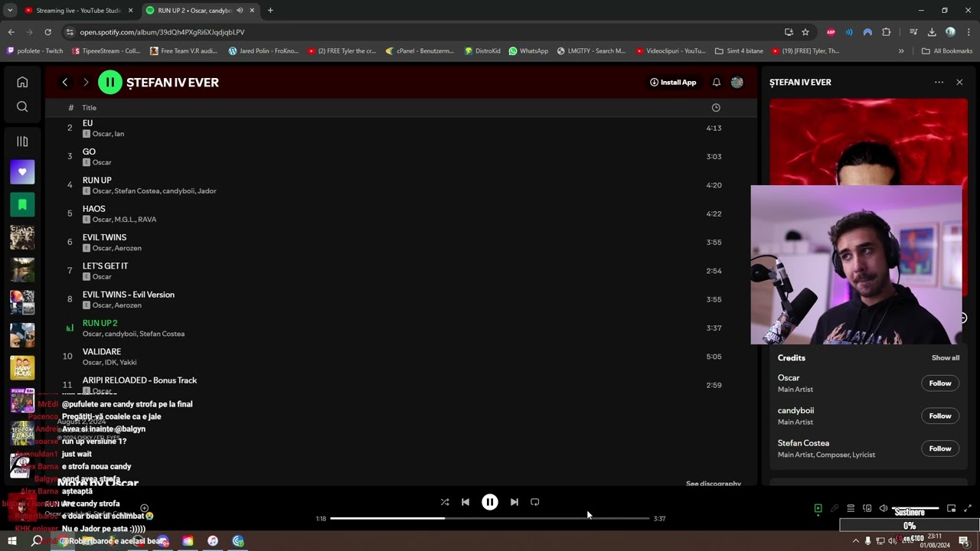Viewport: 980px width, 551px height.
Task: Click Show all credits
Action: (946, 358)
